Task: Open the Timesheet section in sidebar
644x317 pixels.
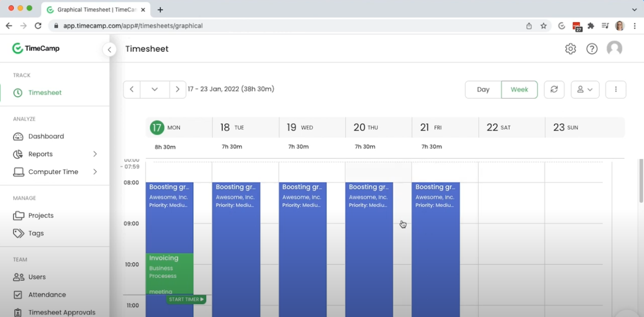Action: 43,92
